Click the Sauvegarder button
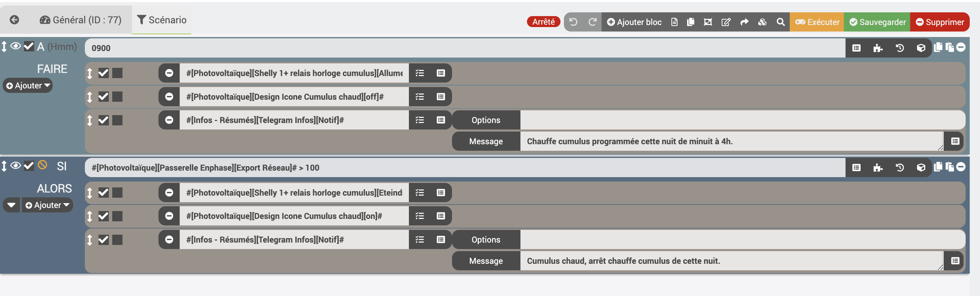 coord(877,22)
